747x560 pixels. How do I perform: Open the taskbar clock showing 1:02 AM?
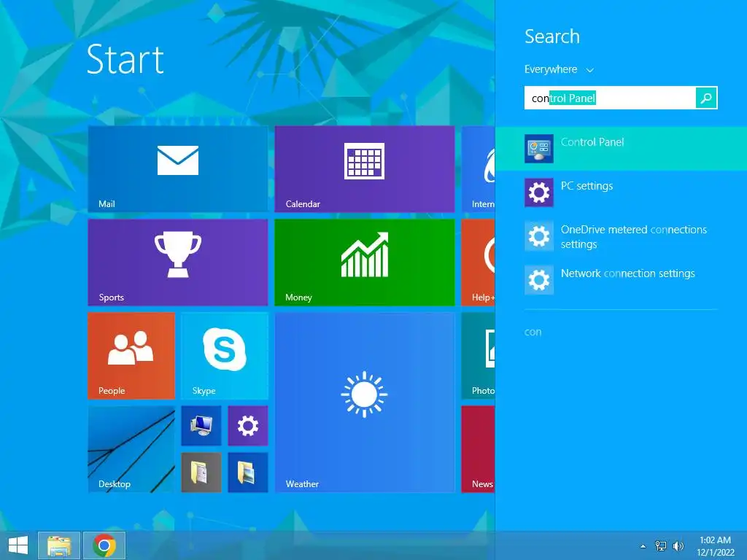click(715, 546)
